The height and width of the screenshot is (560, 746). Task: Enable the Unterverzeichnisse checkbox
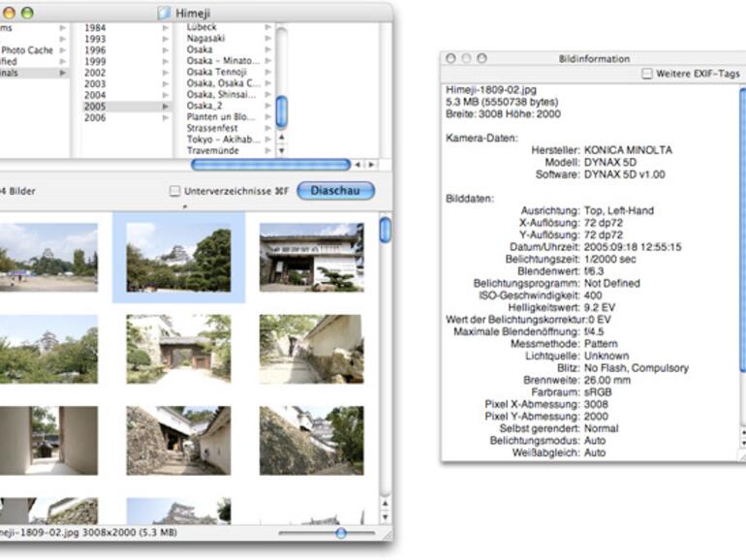175,192
